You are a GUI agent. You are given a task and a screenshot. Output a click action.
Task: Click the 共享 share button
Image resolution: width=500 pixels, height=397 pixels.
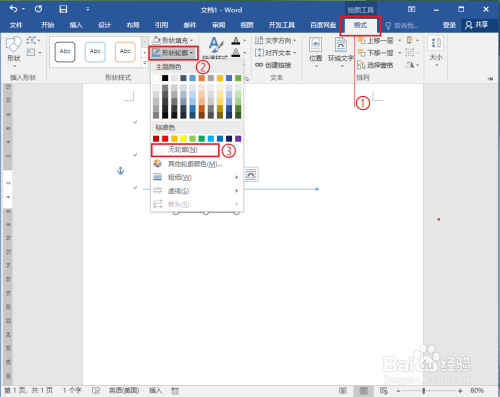477,25
